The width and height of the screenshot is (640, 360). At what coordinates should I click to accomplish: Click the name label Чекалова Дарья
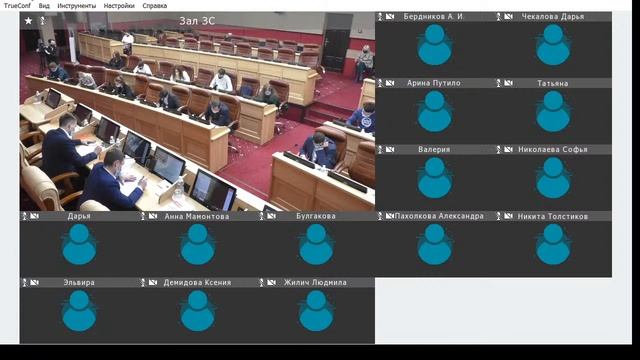[x=553, y=17]
